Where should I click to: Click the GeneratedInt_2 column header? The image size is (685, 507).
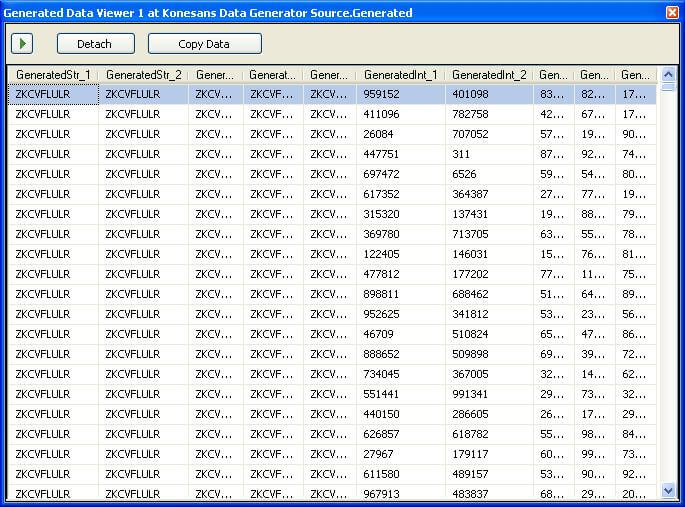coord(489,75)
